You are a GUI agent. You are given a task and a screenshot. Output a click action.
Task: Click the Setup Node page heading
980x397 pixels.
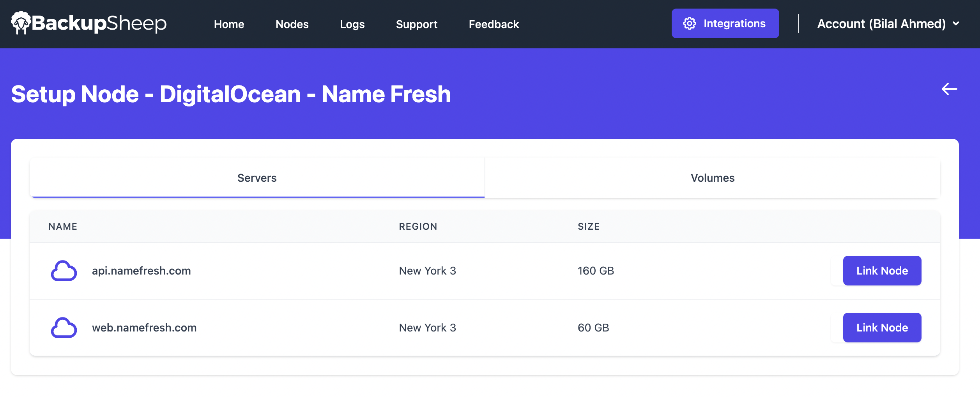click(x=231, y=94)
